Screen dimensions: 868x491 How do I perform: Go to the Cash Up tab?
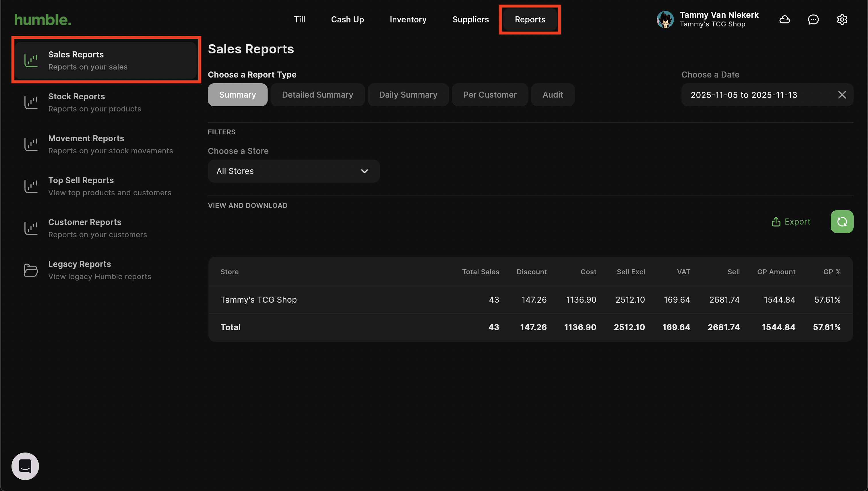click(x=347, y=20)
